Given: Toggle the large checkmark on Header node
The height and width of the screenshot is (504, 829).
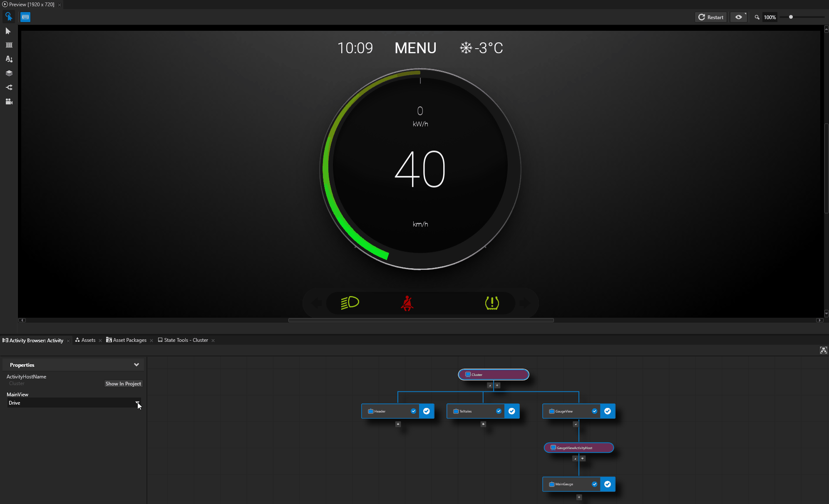Looking at the screenshot, I should pyautogui.click(x=427, y=411).
